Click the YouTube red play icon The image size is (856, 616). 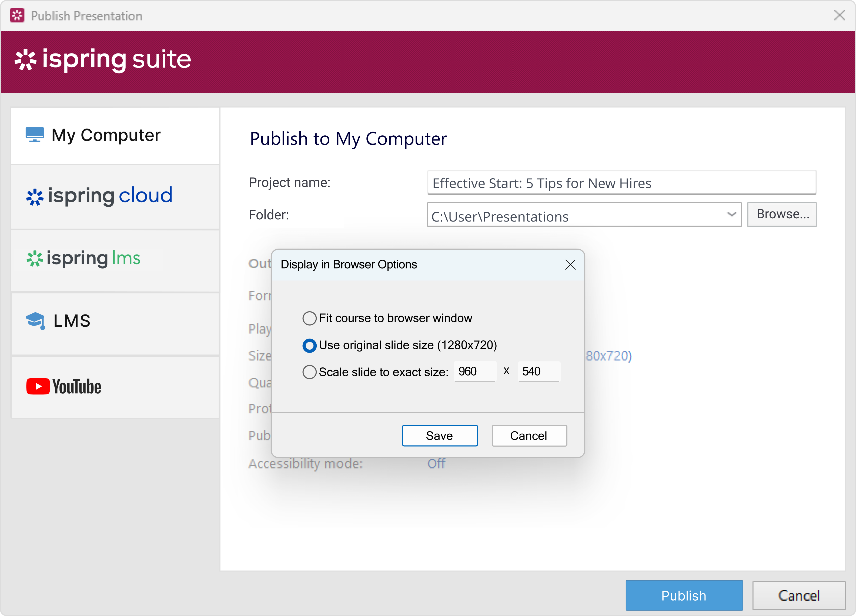pyautogui.click(x=38, y=387)
